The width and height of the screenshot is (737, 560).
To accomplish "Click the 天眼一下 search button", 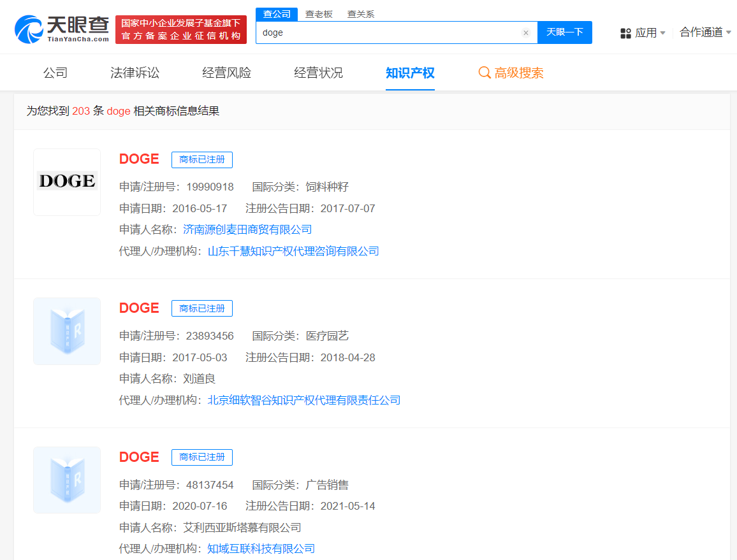I will coord(564,32).
